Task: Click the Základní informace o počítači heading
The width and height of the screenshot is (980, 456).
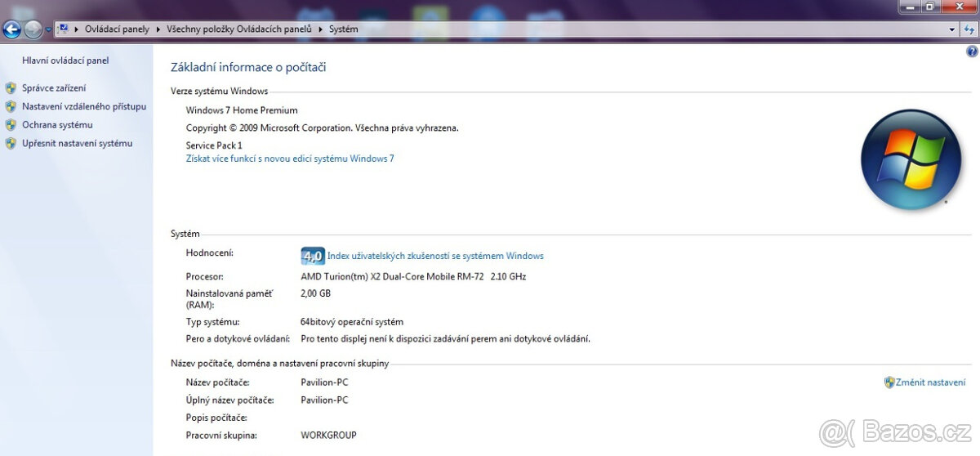Action: pyautogui.click(x=248, y=67)
